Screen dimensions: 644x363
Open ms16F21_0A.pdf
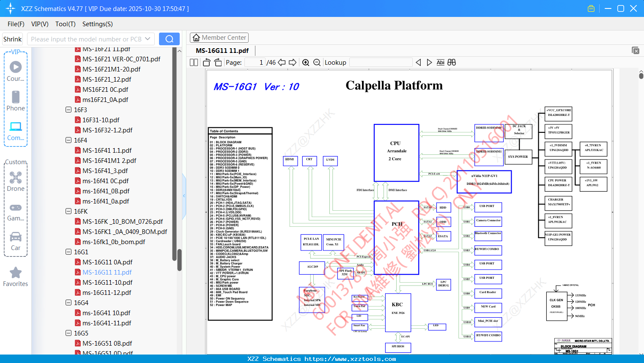tap(105, 99)
